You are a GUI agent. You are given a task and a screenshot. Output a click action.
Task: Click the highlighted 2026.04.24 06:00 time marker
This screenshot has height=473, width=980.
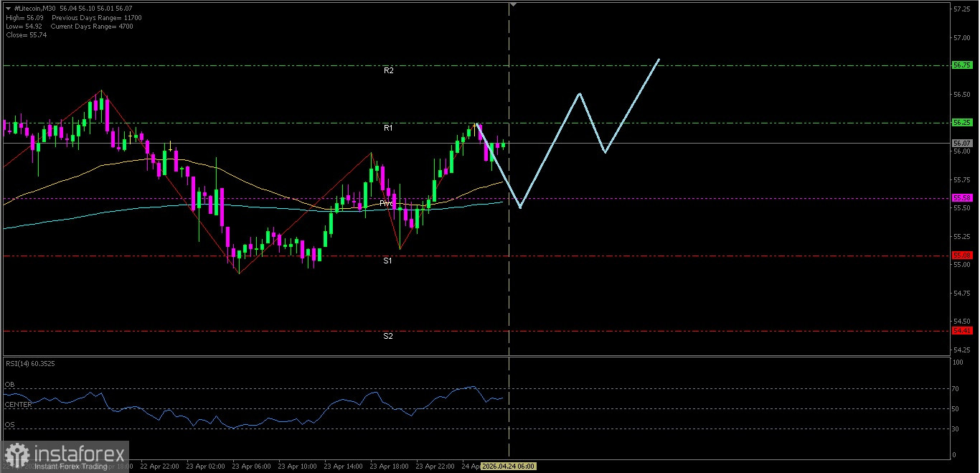point(508,466)
